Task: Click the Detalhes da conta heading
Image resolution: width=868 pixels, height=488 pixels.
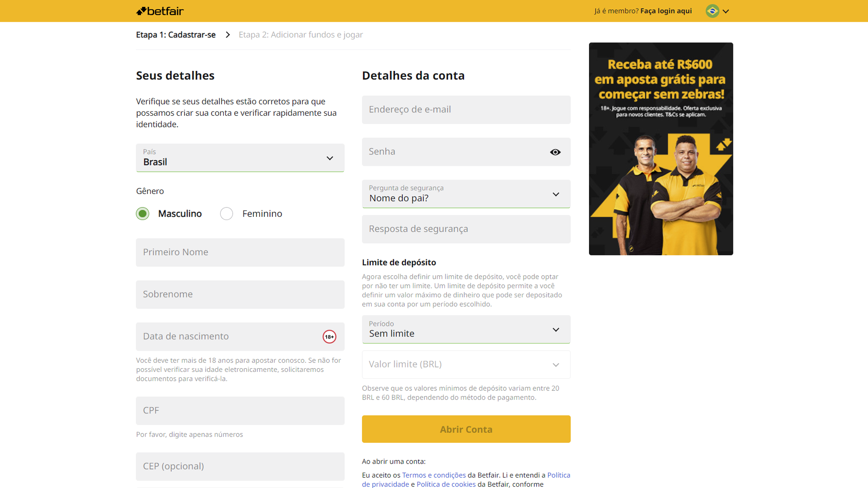Action: click(x=413, y=75)
